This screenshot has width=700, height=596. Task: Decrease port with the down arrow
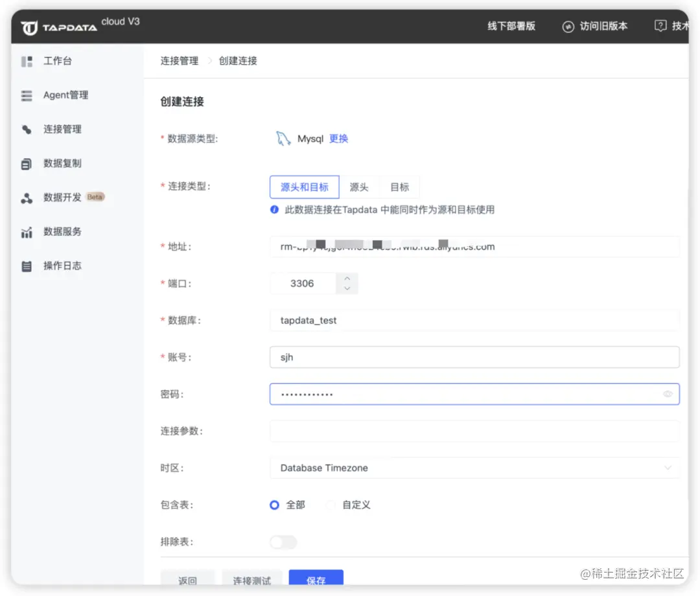(x=347, y=289)
